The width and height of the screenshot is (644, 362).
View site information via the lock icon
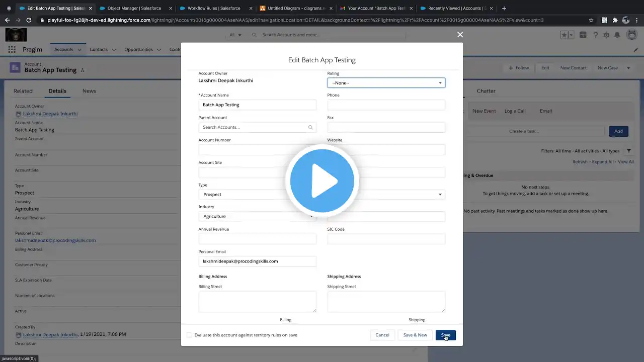click(x=41, y=20)
